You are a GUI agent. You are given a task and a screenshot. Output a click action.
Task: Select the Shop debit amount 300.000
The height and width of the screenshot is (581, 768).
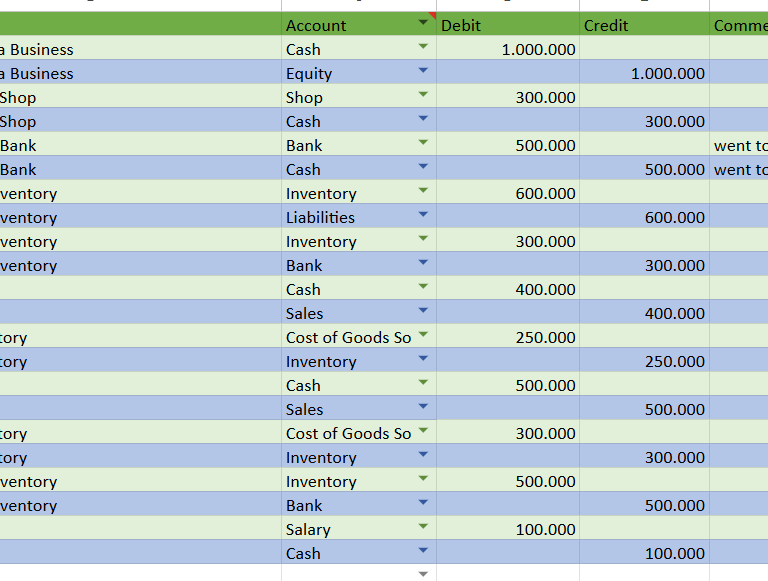click(507, 97)
